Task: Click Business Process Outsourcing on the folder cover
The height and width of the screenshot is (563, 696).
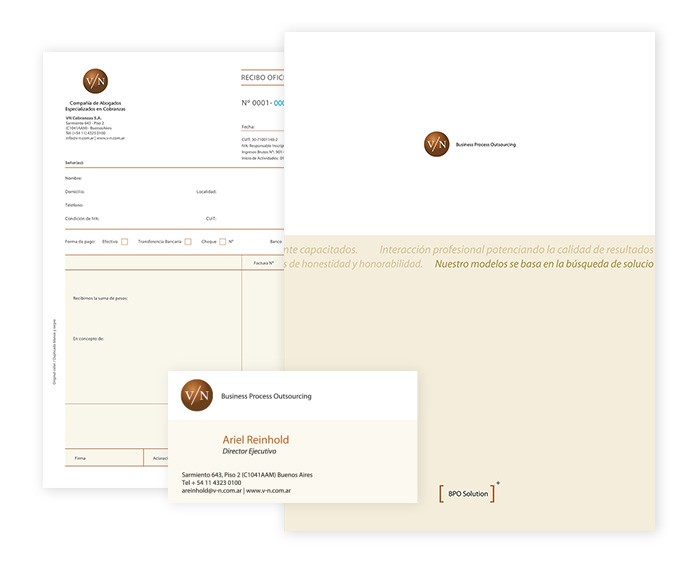Action: pyautogui.click(x=486, y=145)
